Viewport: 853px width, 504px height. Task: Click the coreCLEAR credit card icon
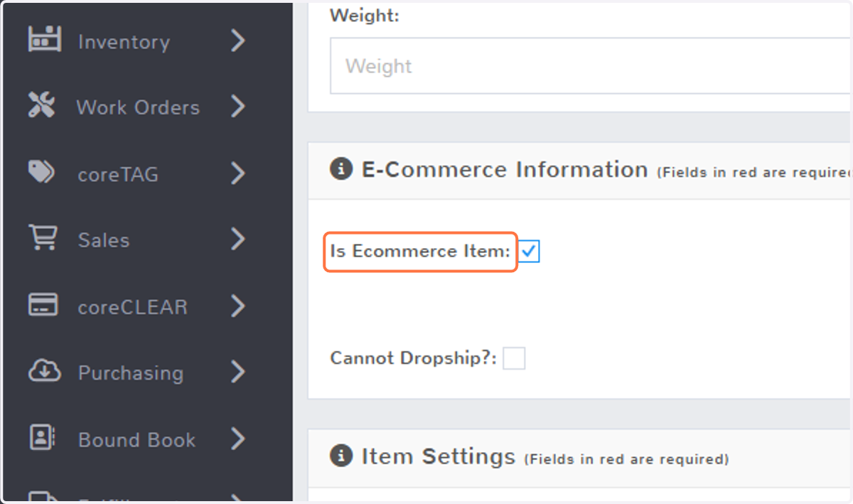point(43,305)
